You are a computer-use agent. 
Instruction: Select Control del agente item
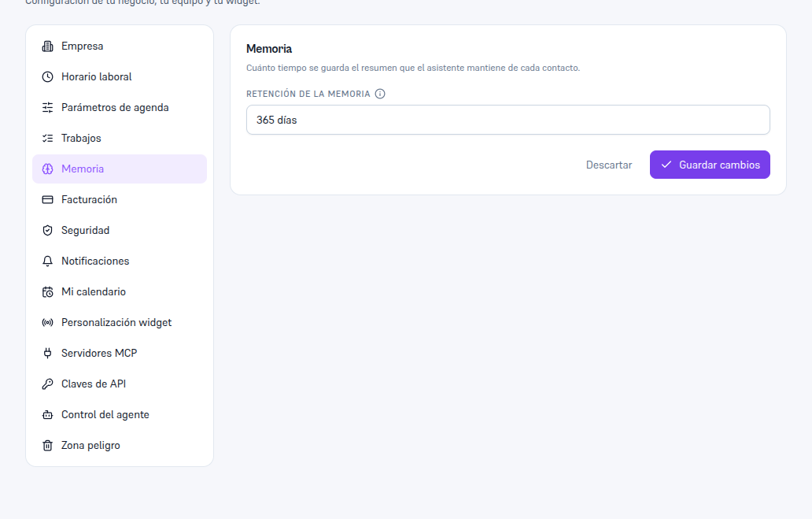[120, 415]
